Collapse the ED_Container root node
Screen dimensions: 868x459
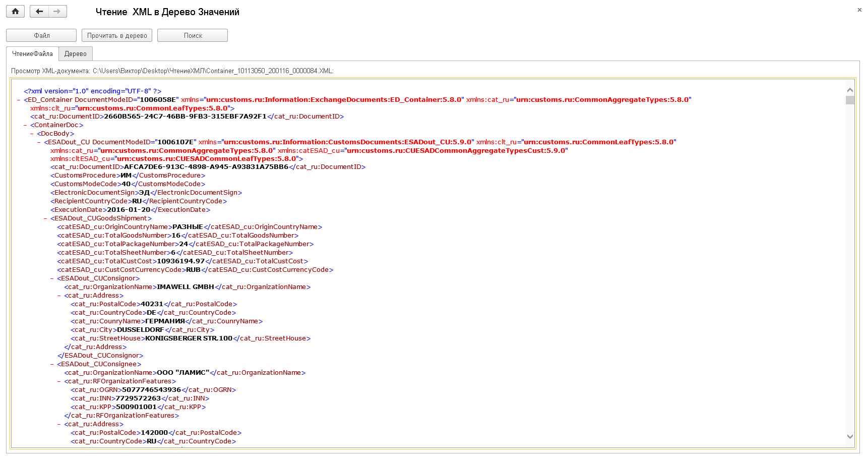19,100
